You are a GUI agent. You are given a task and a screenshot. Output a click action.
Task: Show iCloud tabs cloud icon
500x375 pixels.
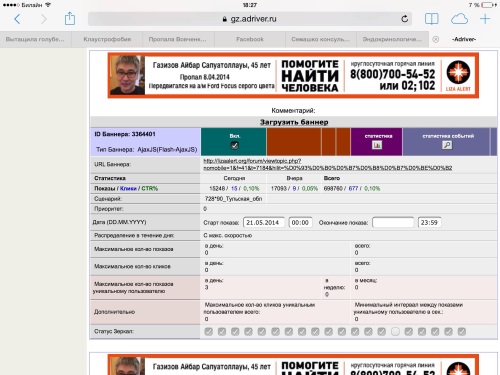click(459, 19)
